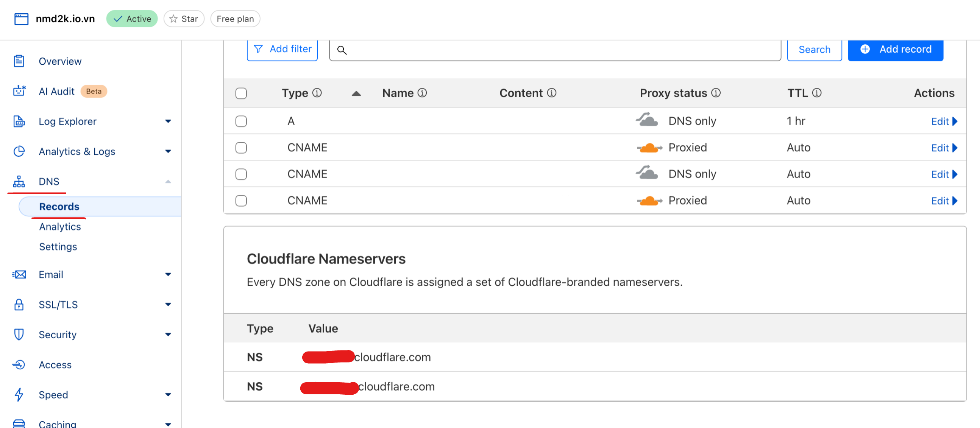Click the TTL column info icon
The width and height of the screenshot is (980, 428).
click(x=816, y=93)
